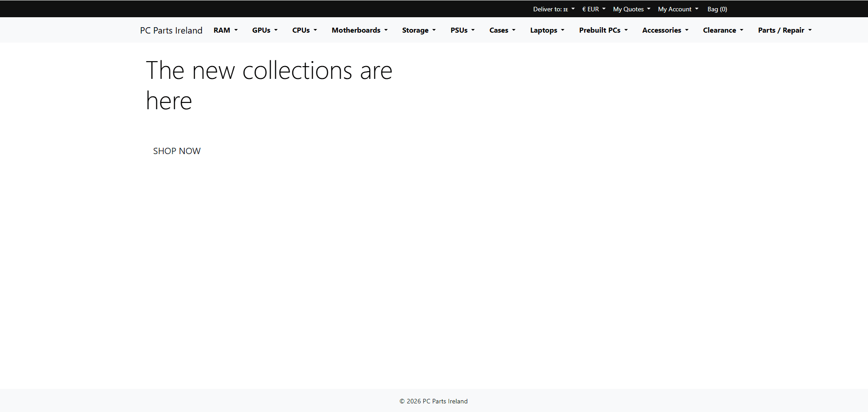Click the SHOP NOW button
This screenshot has height=412, width=868.
coord(177,151)
